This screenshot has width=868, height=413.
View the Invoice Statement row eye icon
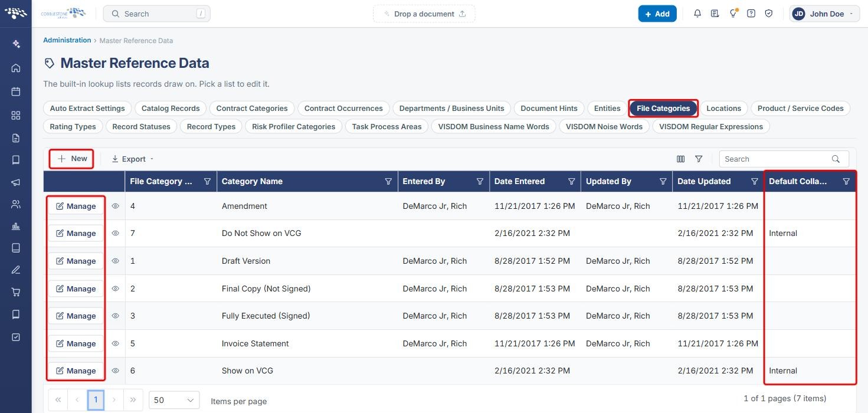[116, 343]
